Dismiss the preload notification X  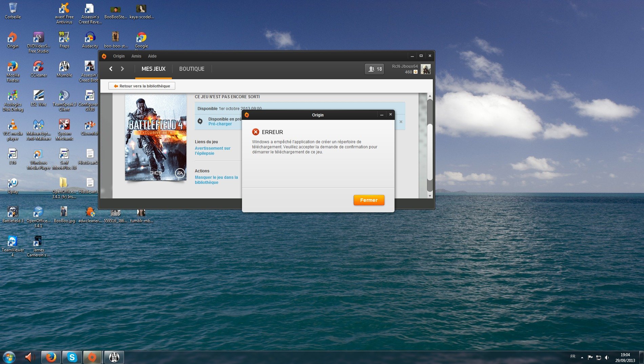click(401, 122)
